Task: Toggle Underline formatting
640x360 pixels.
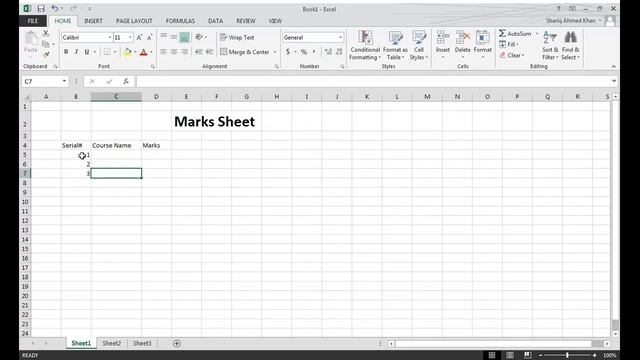Action: coord(87,52)
